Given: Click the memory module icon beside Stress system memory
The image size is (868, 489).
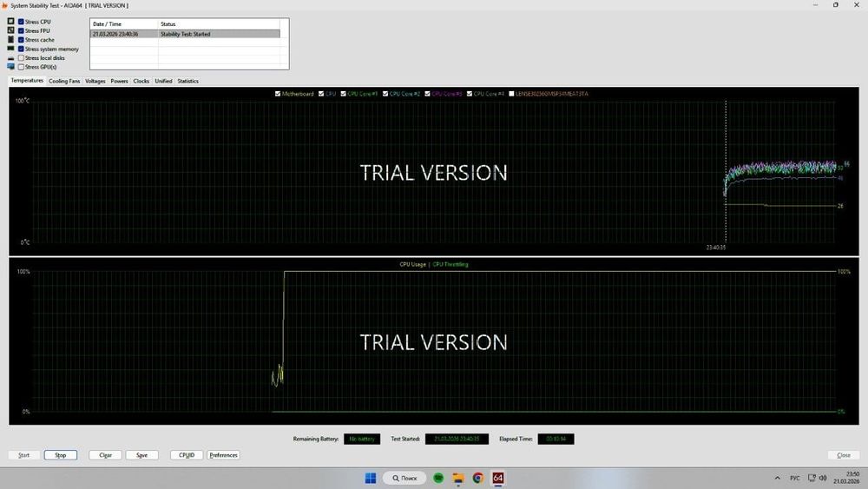Looking at the screenshot, I should tap(10, 48).
